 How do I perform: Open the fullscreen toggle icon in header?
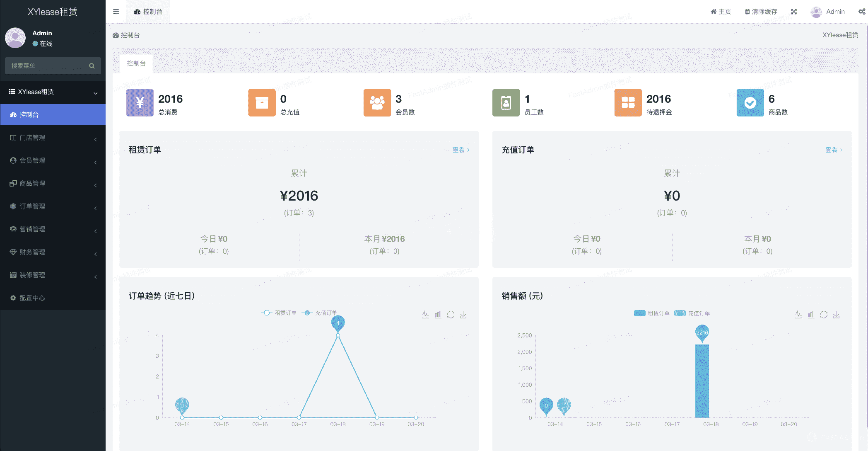794,12
